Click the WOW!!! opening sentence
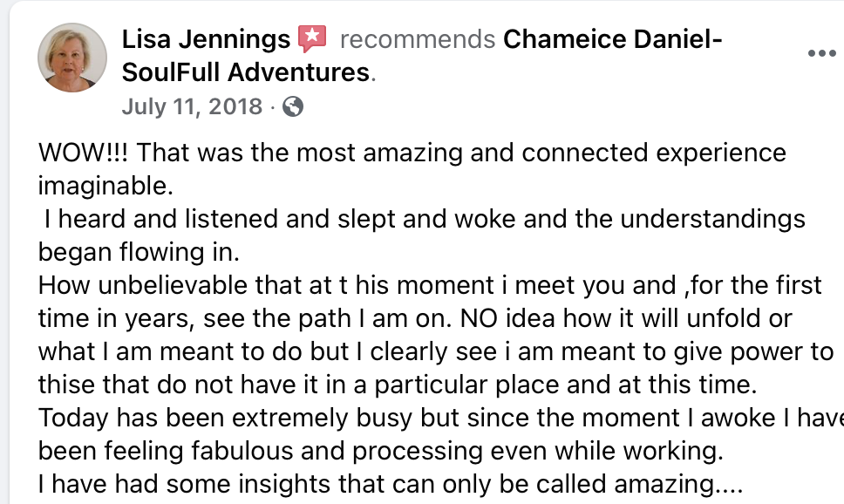 tap(412, 153)
